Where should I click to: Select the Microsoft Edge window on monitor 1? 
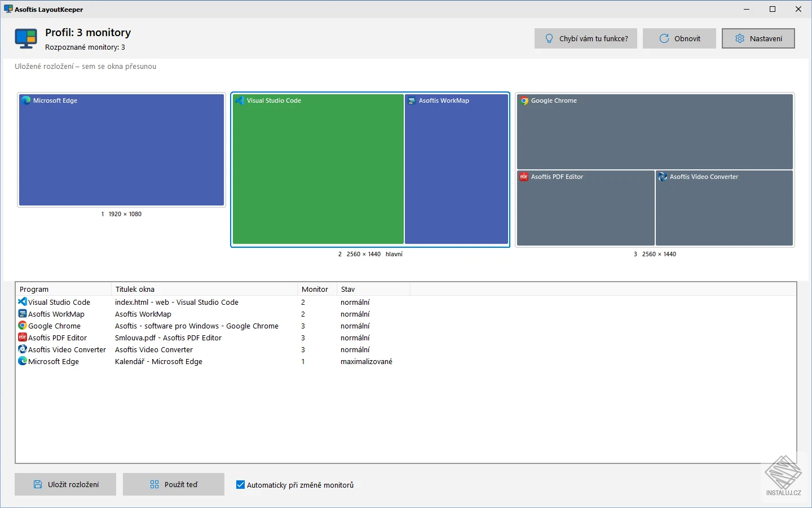pyautogui.click(x=122, y=150)
